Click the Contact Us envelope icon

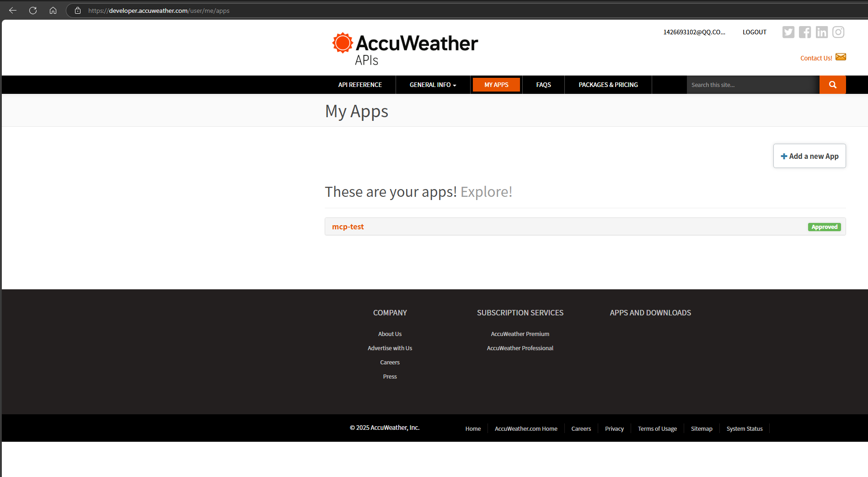coord(841,57)
